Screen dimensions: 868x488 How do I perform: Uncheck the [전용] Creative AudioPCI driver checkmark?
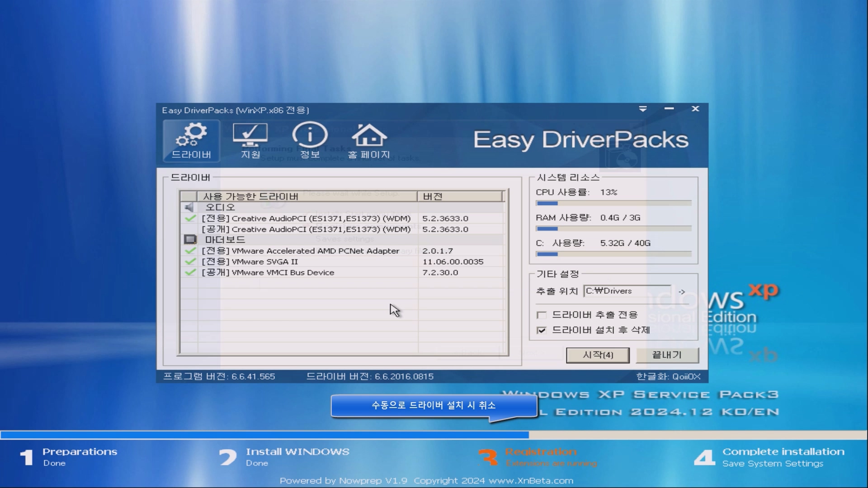click(190, 219)
